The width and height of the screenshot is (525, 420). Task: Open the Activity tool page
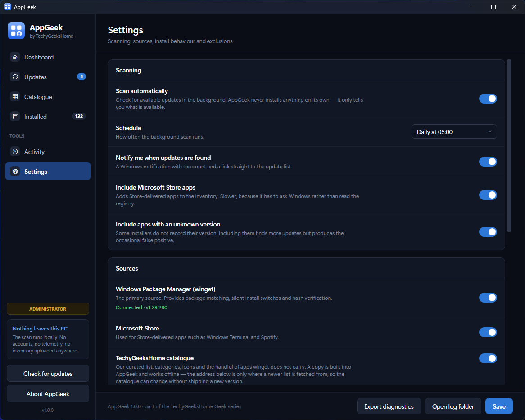[x=48, y=152]
